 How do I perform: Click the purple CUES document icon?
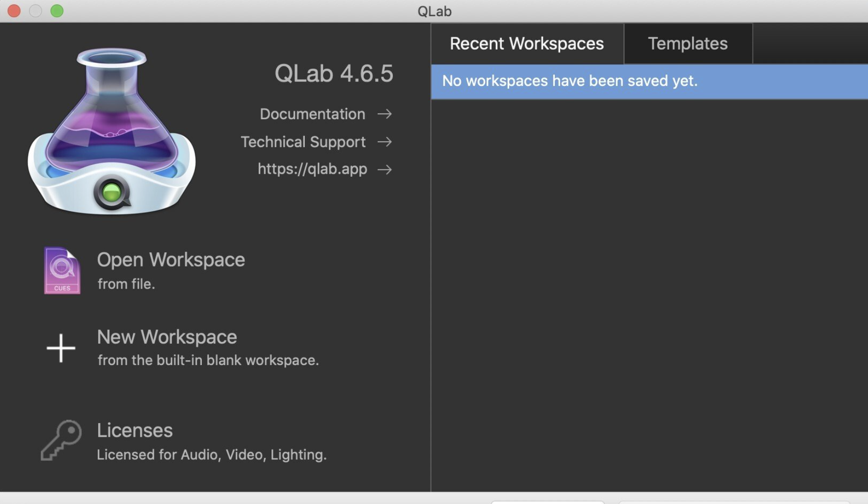coord(62,270)
